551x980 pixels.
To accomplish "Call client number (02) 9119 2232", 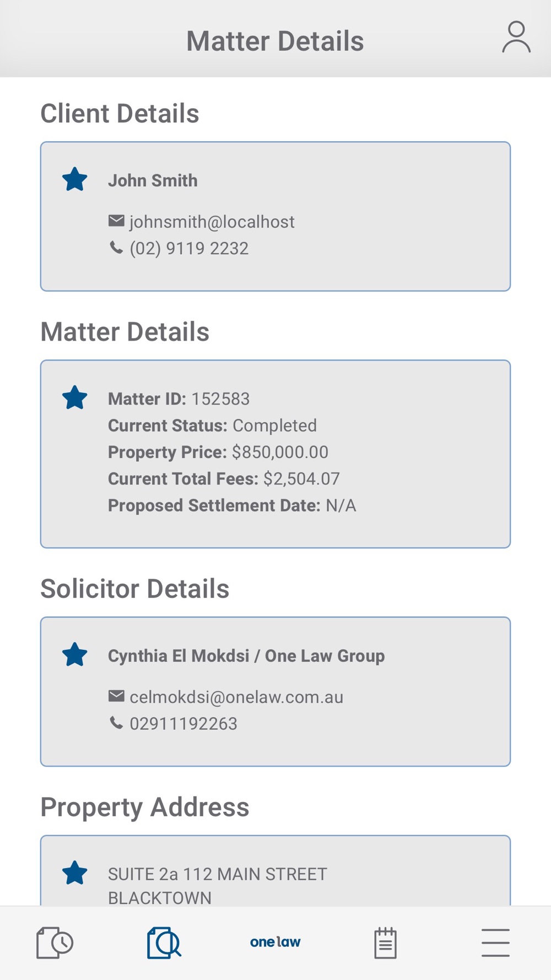I will (x=189, y=248).
